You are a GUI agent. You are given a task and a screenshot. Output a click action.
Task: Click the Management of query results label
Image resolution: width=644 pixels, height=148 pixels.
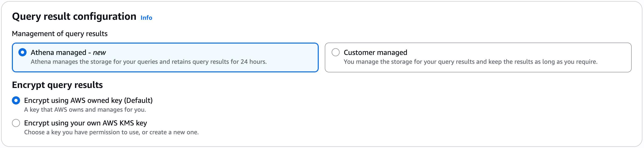60,34
